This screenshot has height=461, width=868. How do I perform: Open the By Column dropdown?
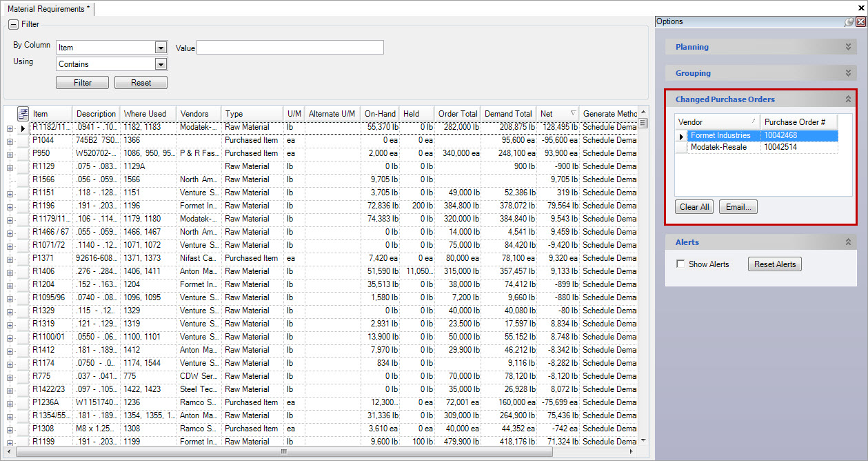coord(161,48)
